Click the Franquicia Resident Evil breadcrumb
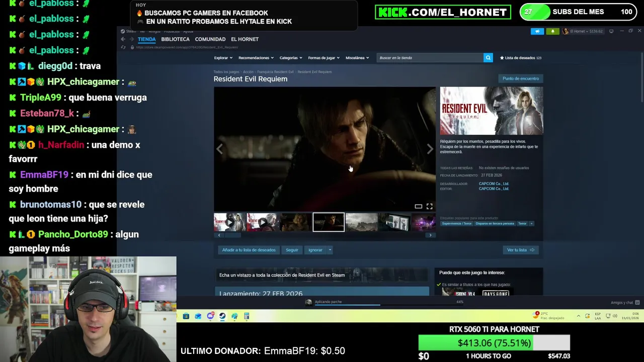 (275, 72)
